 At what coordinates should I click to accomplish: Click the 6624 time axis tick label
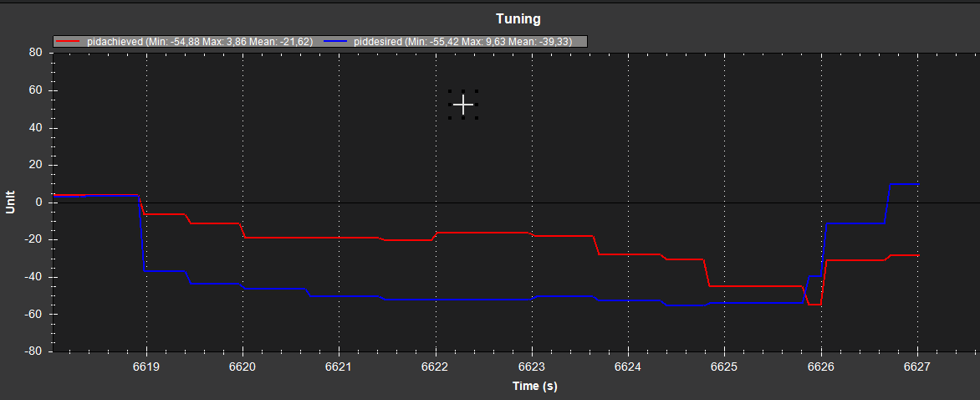pos(628,367)
